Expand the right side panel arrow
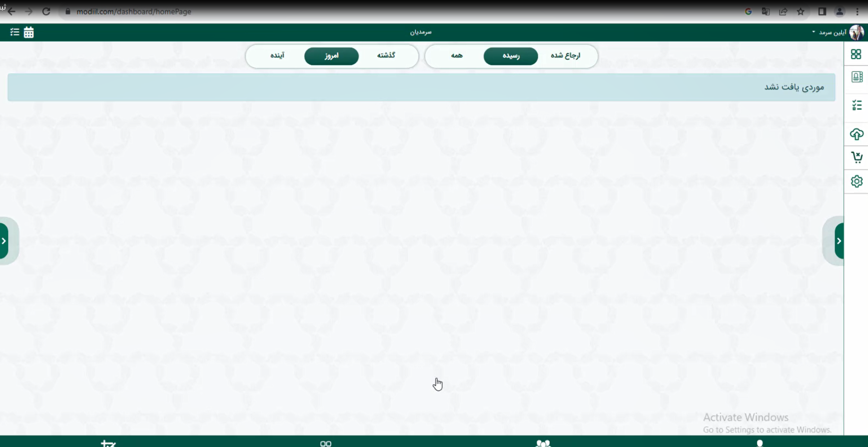The image size is (868, 447). tap(838, 241)
